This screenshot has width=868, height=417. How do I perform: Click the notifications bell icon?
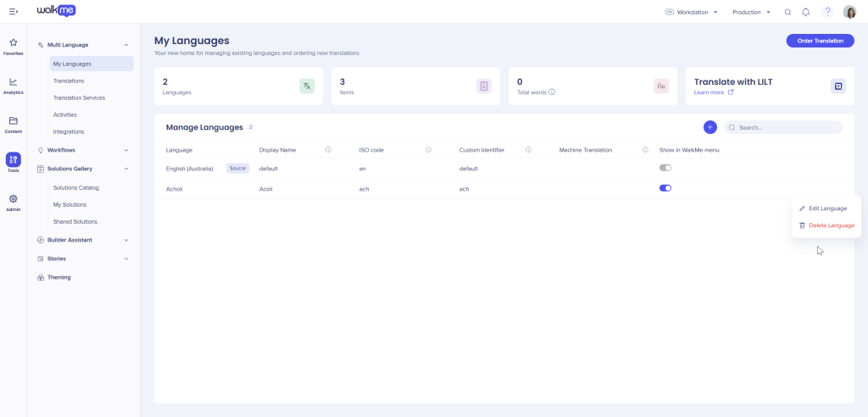click(805, 13)
